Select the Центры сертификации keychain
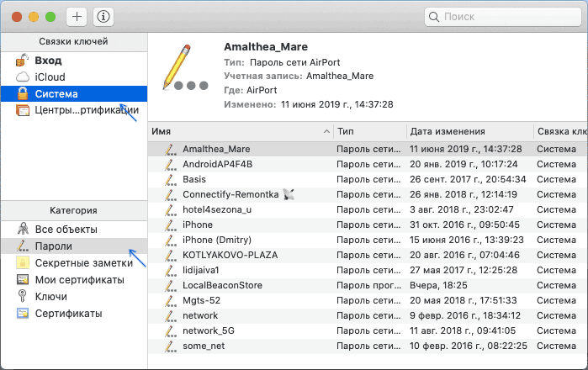This screenshot has height=370, width=588. [x=74, y=110]
